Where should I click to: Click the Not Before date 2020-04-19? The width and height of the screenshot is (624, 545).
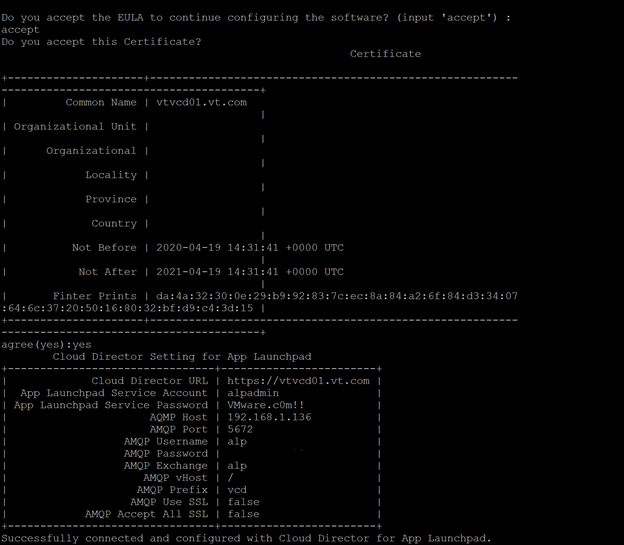(x=188, y=248)
